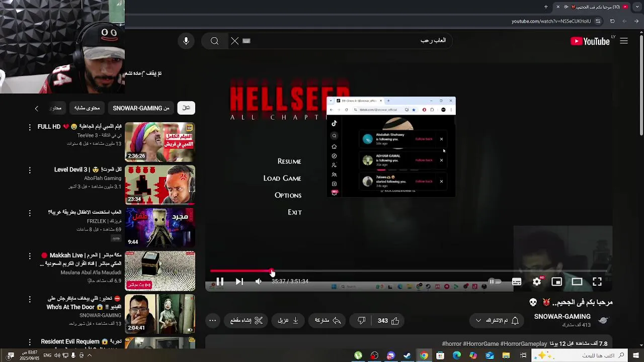This screenshot has height=362, width=644.
Task: Open the فيلم اللمبي video thumbnail
Action: click(160, 142)
